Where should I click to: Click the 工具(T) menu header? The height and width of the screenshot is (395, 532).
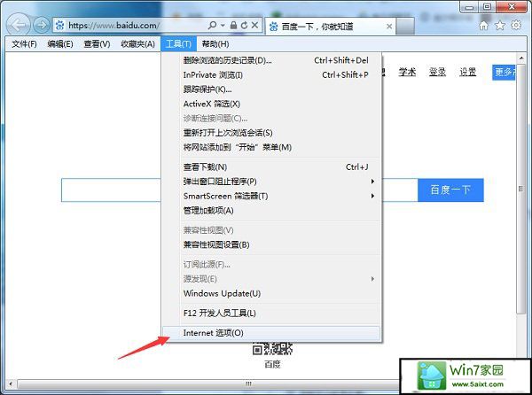[178, 44]
